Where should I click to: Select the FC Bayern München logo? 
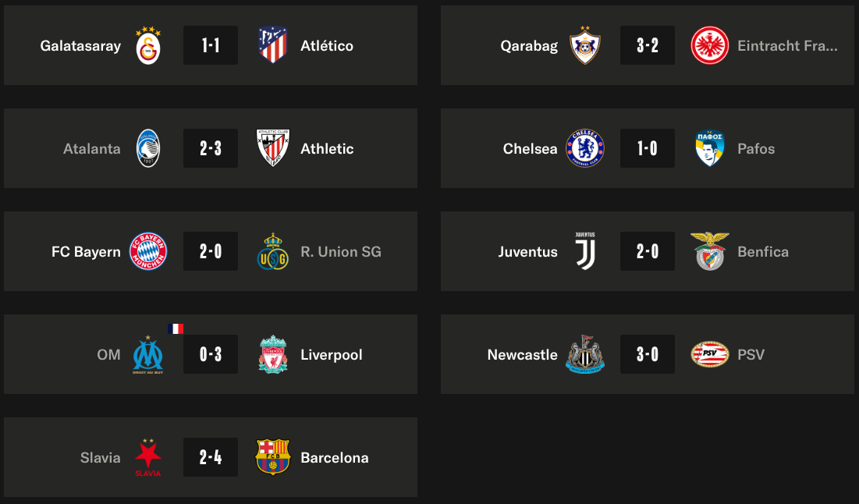tap(148, 251)
